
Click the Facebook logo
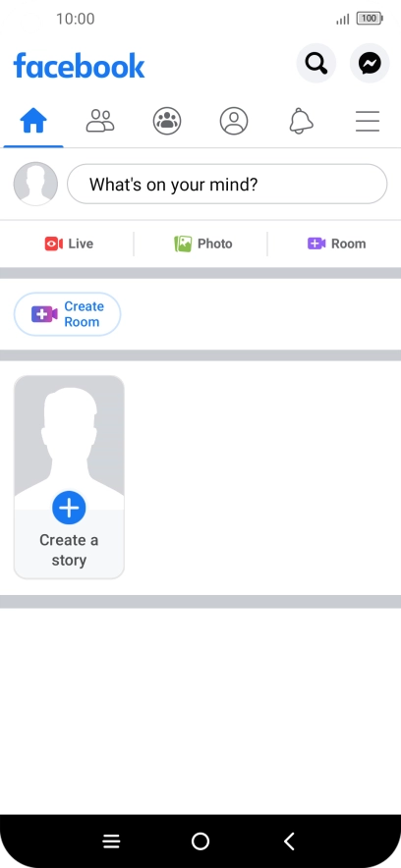coord(79,66)
